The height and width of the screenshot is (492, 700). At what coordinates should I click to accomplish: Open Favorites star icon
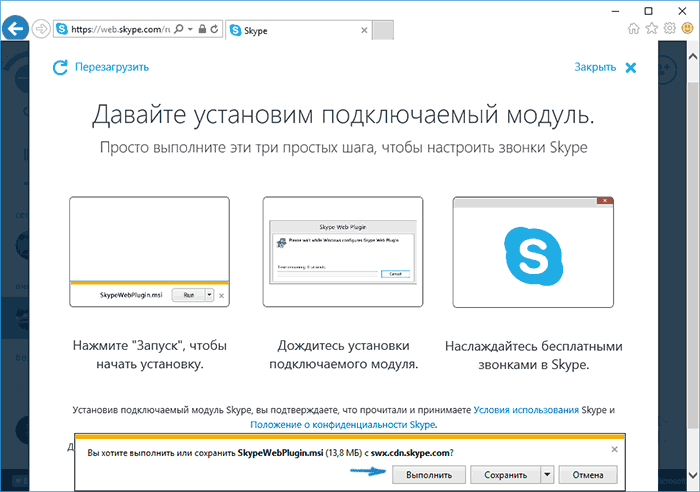(x=650, y=30)
